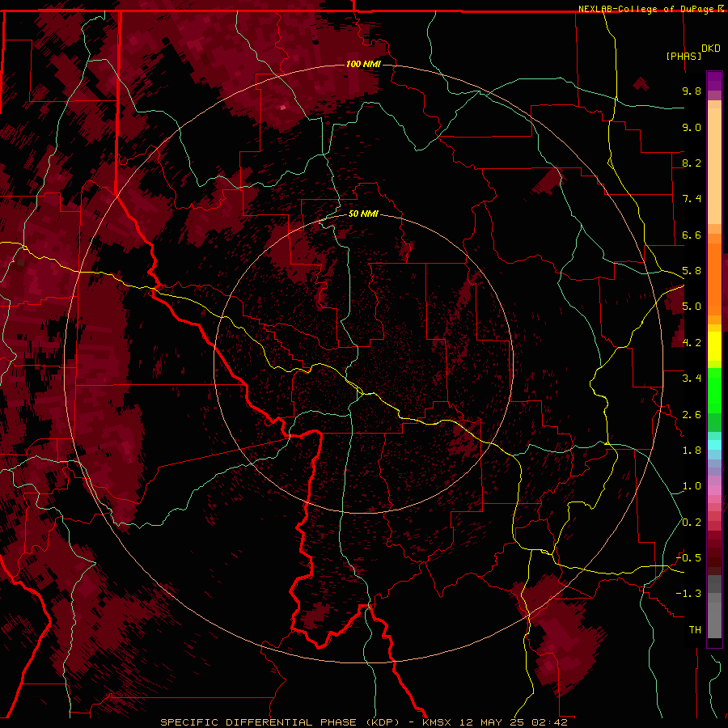728x728 pixels.
Task: Click the 7.4 scale value
Action: tap(692, 199)
